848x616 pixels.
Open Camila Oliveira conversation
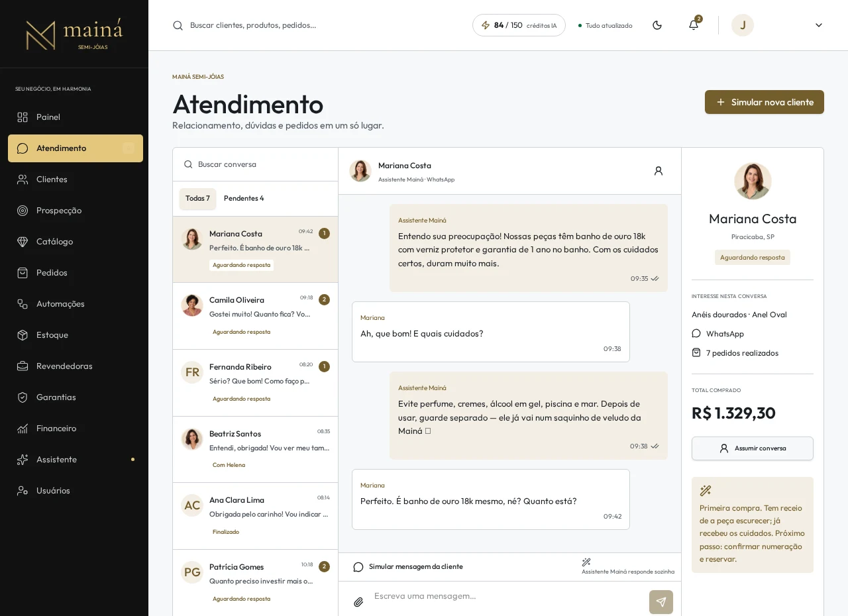[256, 316]
